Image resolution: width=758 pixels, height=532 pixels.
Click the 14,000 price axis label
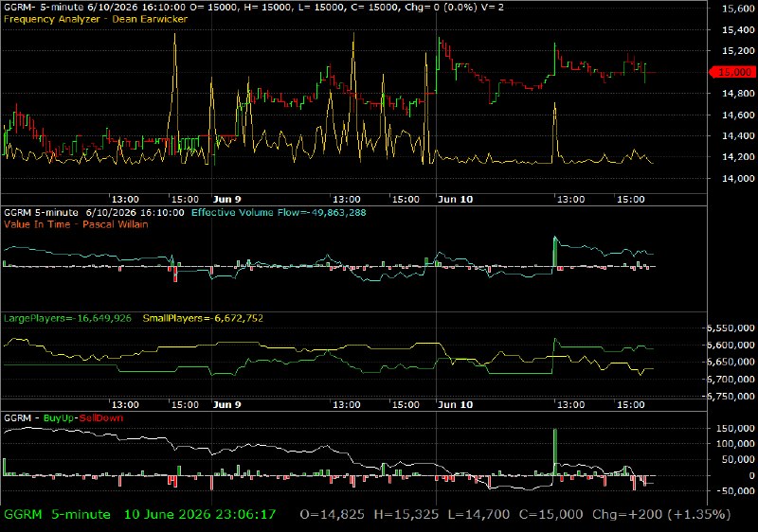738,178
